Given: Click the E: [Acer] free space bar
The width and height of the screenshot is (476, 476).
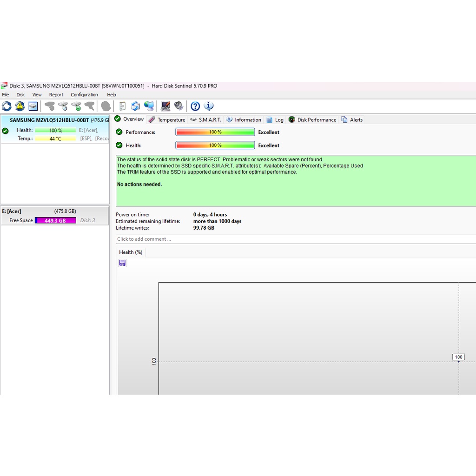Looking at the screenshot, I should 55,220.
